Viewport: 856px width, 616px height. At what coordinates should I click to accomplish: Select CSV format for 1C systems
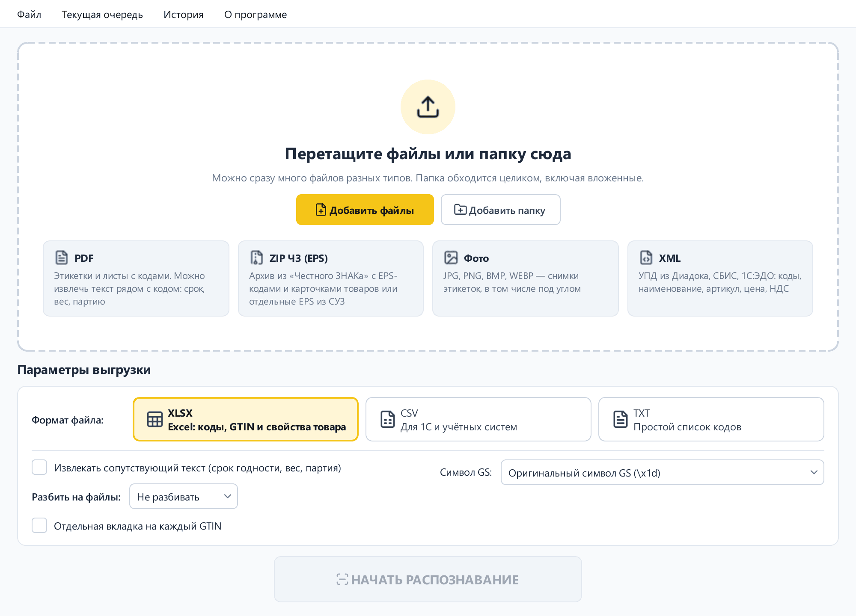479,419
